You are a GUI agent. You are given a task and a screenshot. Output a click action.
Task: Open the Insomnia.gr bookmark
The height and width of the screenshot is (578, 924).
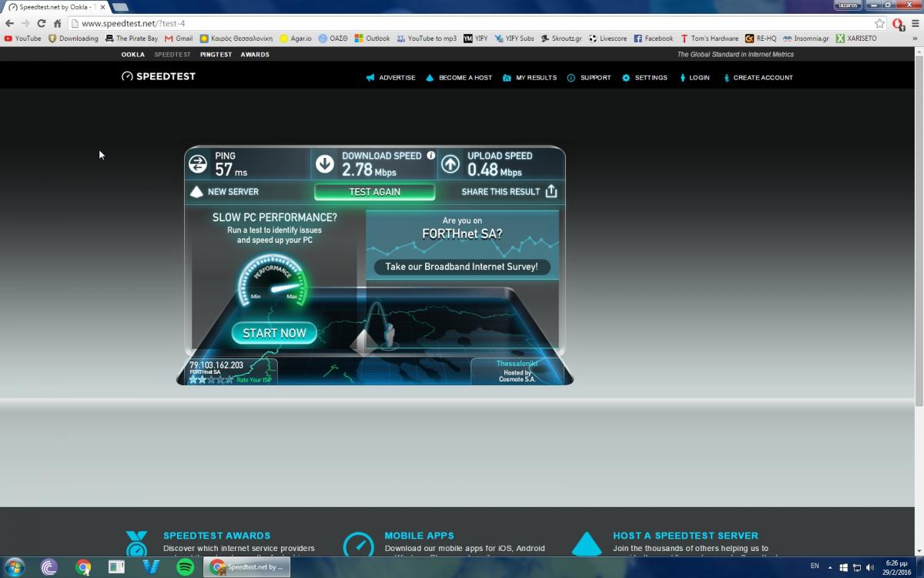[x=805, y=39]
